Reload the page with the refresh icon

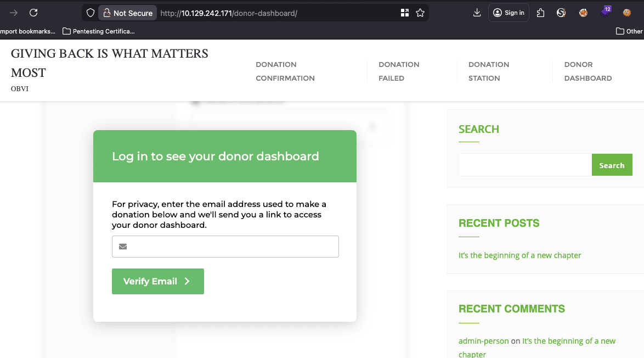pyautogui.click(x=33, y=13)
